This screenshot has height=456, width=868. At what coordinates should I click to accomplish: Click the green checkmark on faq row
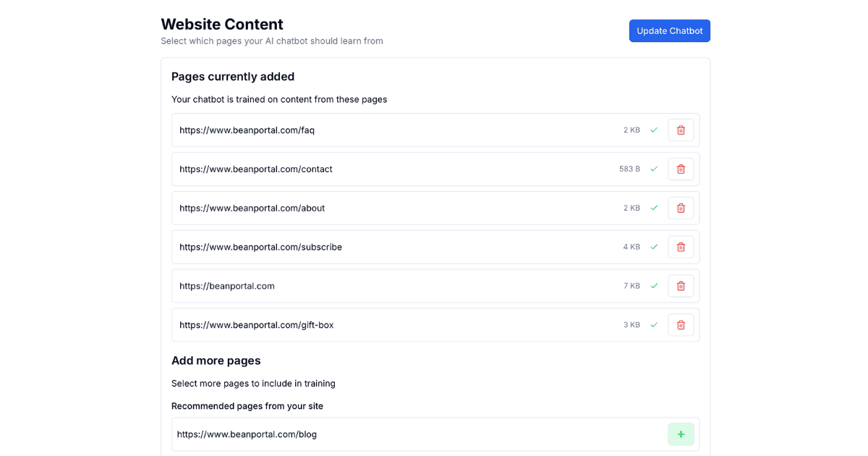click(654, 130)
